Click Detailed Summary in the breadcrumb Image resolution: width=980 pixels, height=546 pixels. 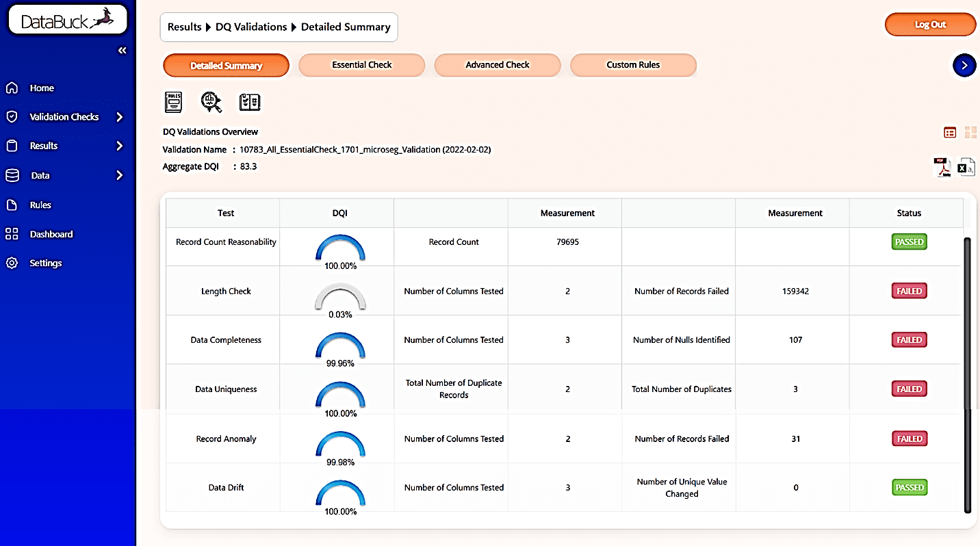coord(346,27)
